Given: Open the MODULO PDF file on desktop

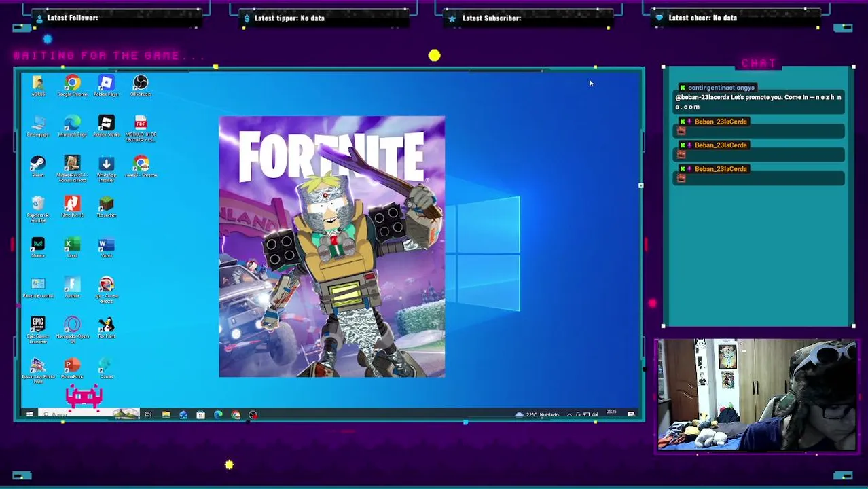Looking at the screenshot, I should [x=141, y=128].
